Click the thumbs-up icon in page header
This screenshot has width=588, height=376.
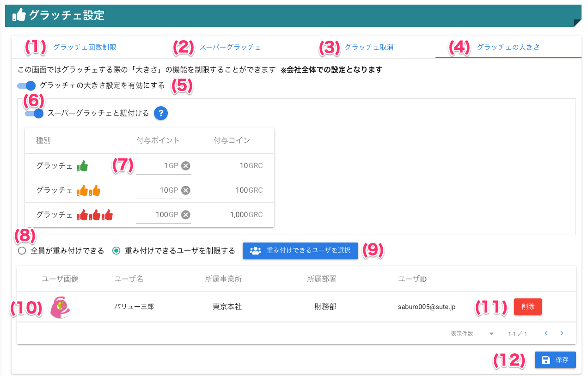click(19, 15)
